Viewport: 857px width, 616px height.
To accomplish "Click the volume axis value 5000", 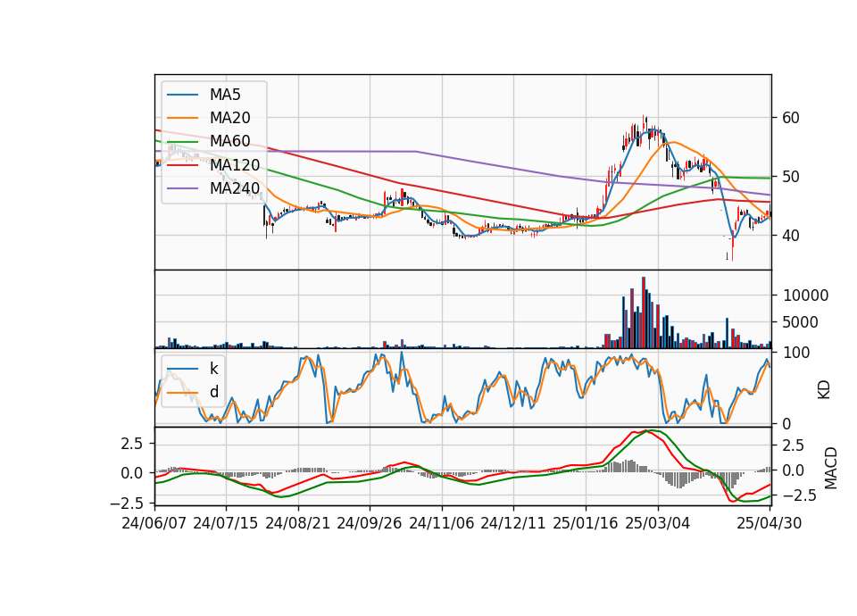I will point(800,322).
